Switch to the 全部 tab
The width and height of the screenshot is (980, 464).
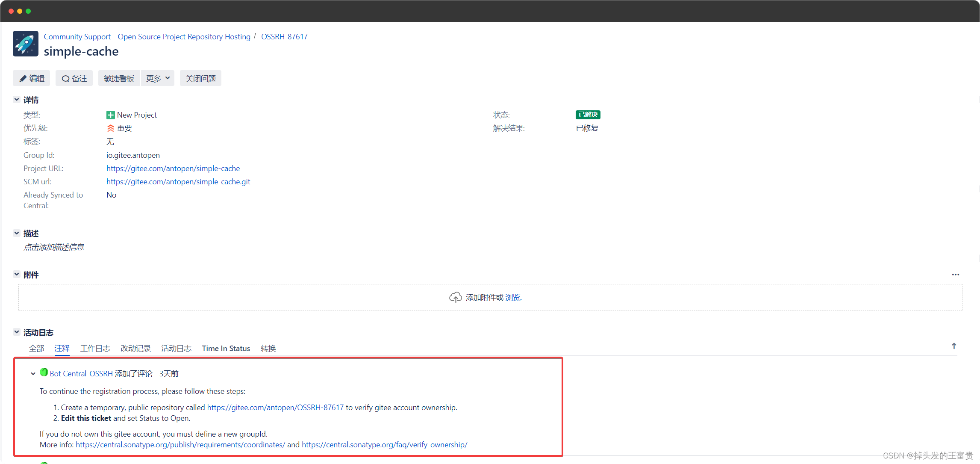click(36, 349)
